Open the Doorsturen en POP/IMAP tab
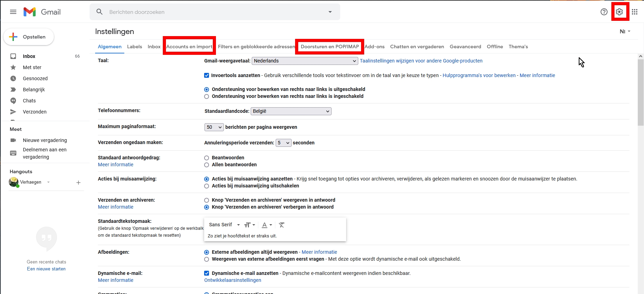644x294 pixels. [x=329, y=47]
